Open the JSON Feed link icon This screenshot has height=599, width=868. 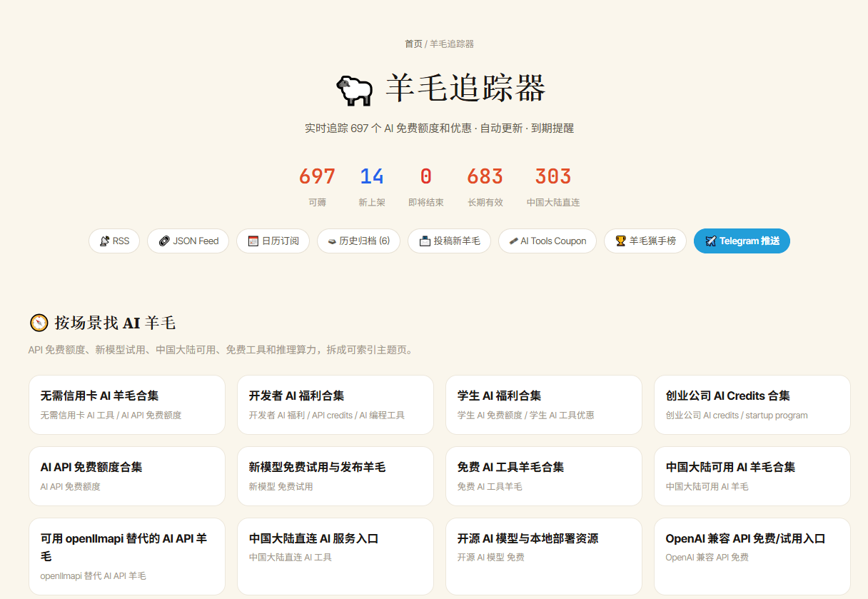164,241
